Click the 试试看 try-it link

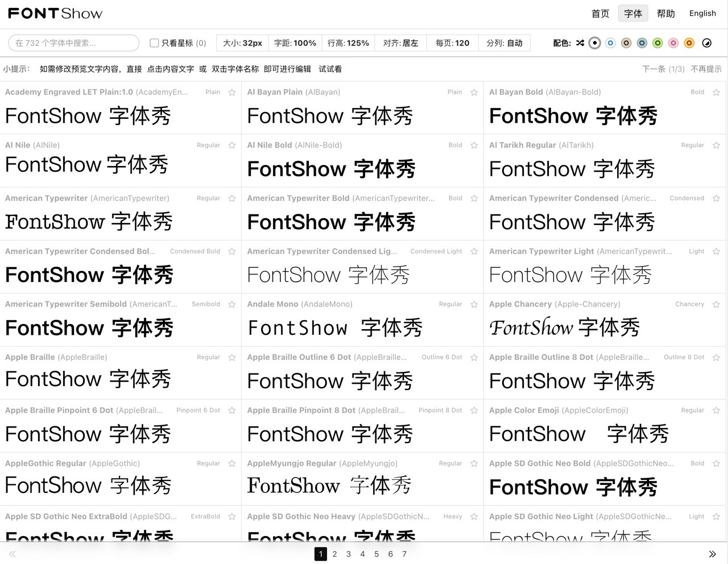pos(330,69)
